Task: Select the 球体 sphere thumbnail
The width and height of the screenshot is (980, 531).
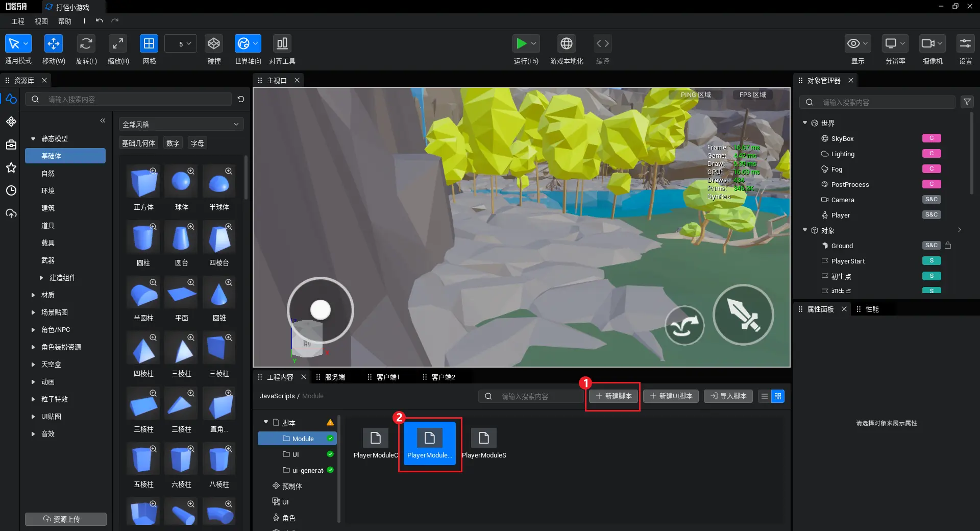Action: coord(181,182)
